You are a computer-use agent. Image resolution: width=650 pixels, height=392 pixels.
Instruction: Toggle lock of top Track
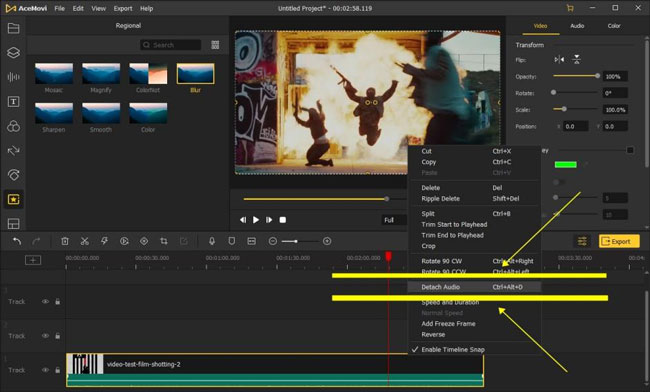click(x=58, y=302)
